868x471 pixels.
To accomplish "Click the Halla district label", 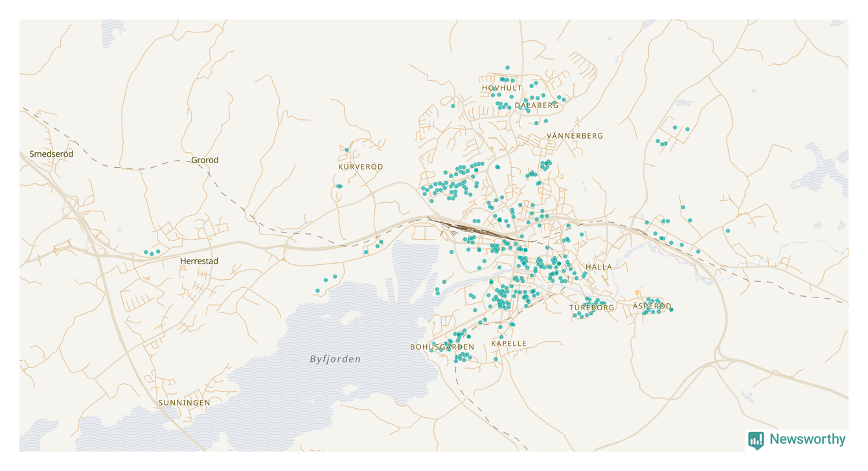I will 598,267.
